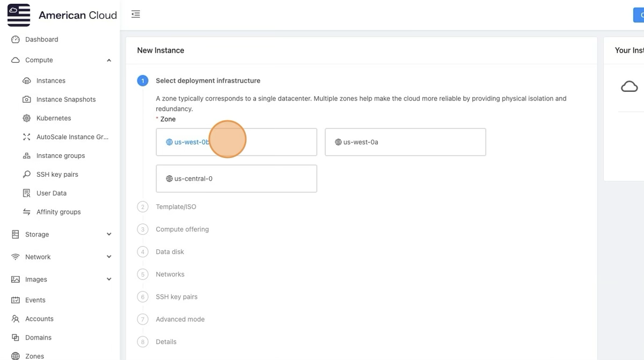Click the American Cloud flag logo

(19, 15)
